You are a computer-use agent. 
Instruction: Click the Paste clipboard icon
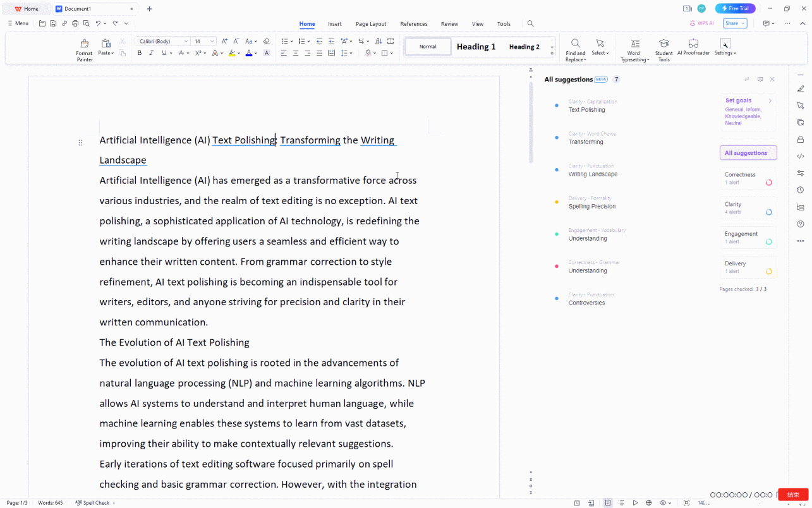(x=106, y=43)
